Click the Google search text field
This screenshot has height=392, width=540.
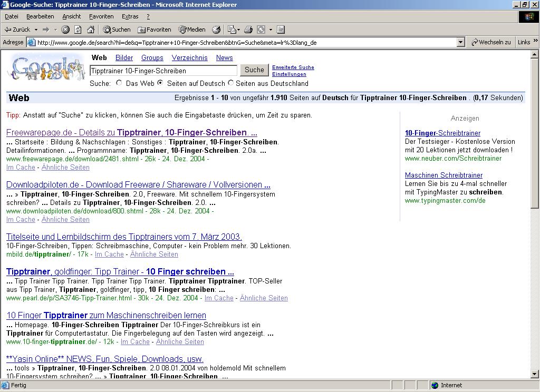pos(163,71)
